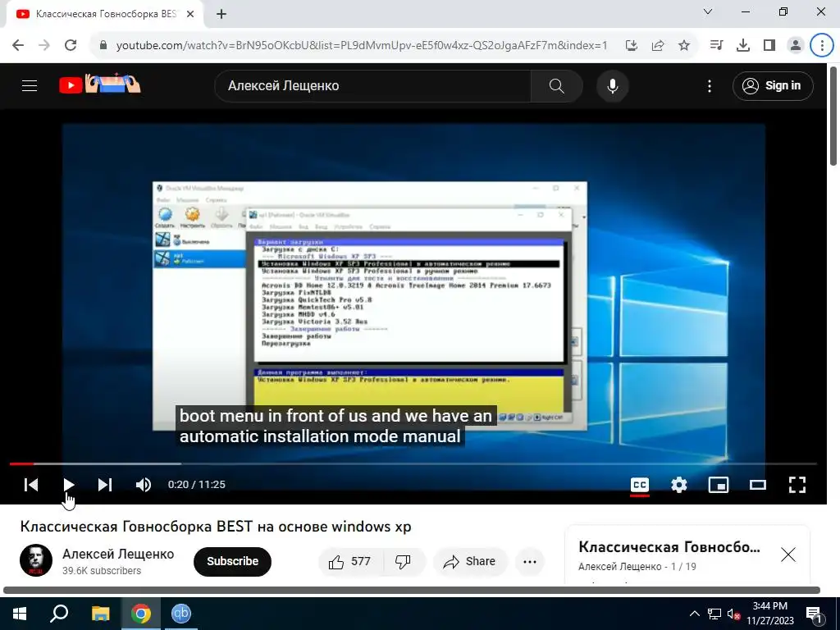Sign in to YouTube

773,85
